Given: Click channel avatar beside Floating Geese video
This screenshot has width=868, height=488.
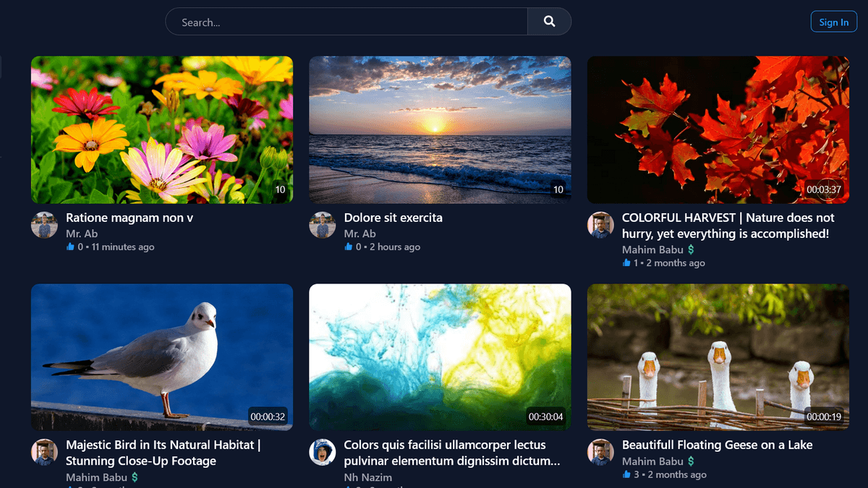Looking at the screenshot, I should [x=600, y=452].
